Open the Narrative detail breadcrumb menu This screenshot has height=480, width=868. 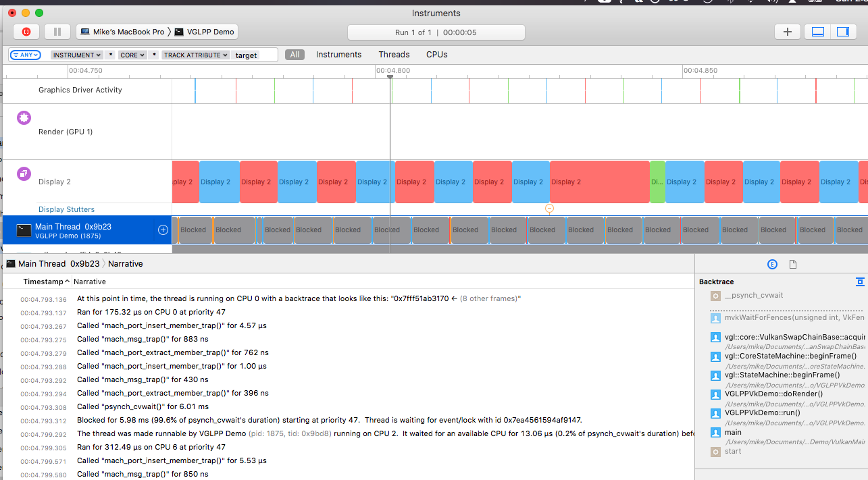coord(126,264)
